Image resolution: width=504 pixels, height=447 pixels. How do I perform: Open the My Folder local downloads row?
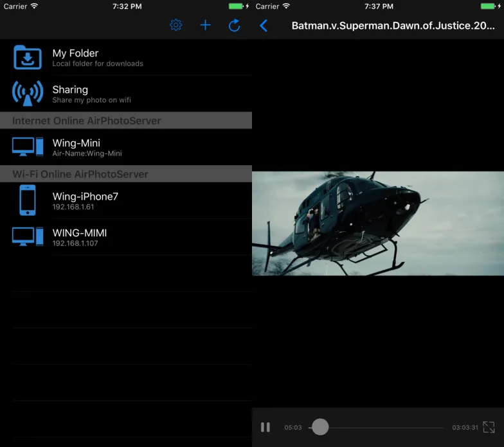(x=129, y=57)
